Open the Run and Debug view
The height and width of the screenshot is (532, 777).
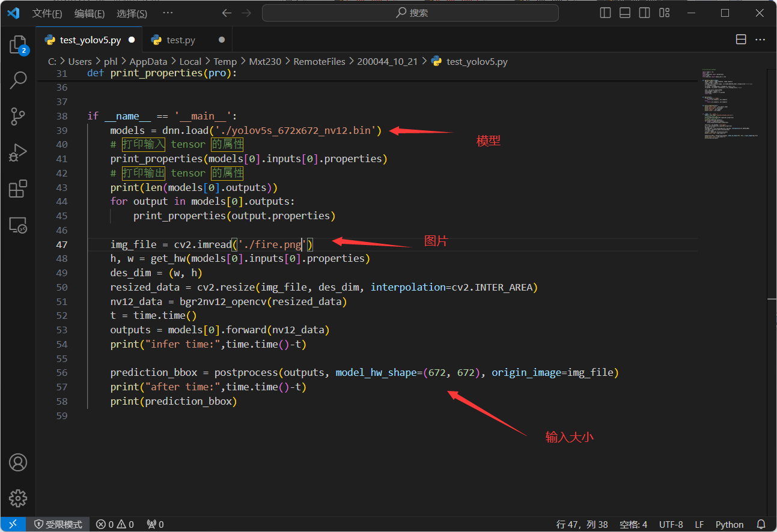point(18,153)
